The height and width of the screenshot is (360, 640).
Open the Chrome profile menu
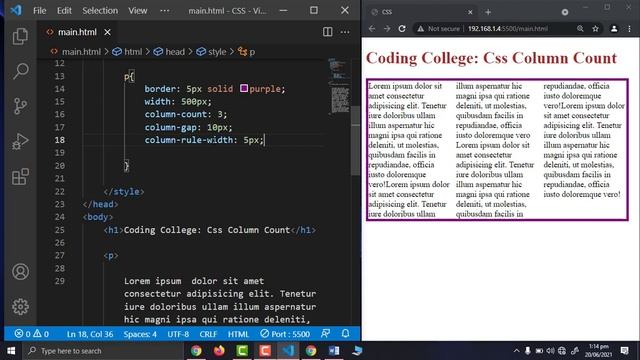pos(613,29)
